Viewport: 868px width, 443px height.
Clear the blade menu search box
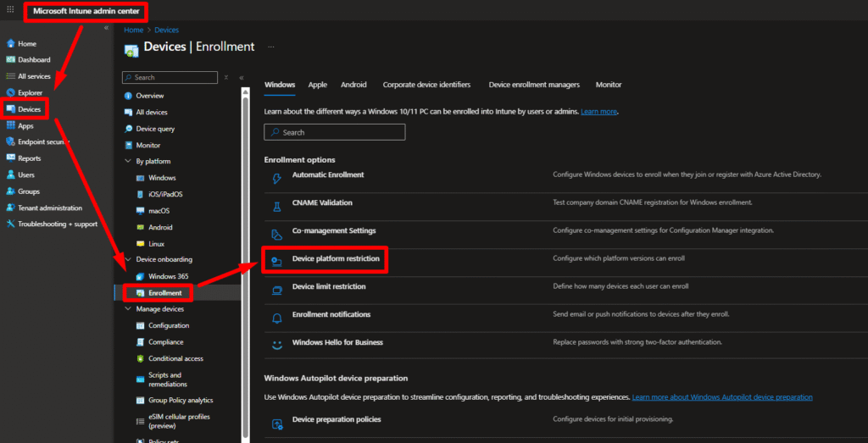tap(225, 77)
